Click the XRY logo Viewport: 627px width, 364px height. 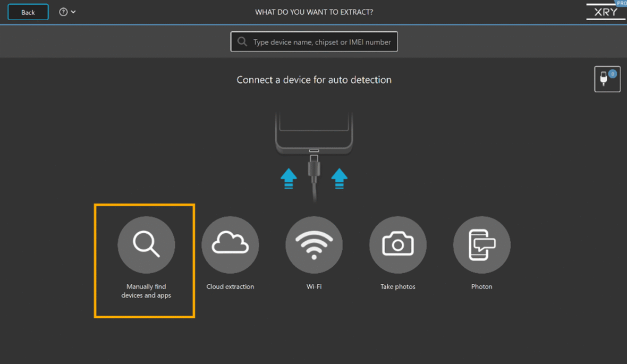tap(605, 12)
